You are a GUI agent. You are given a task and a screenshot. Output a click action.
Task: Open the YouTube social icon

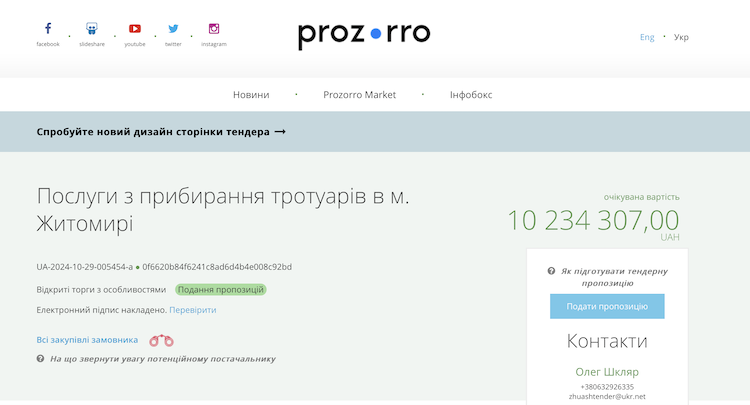click(x=135, y=29)
